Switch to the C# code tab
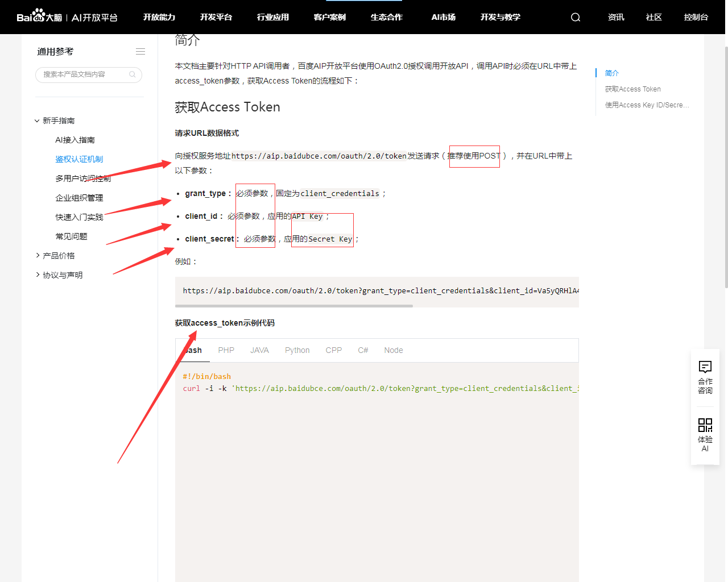728x582 pixels. (363, 350)
